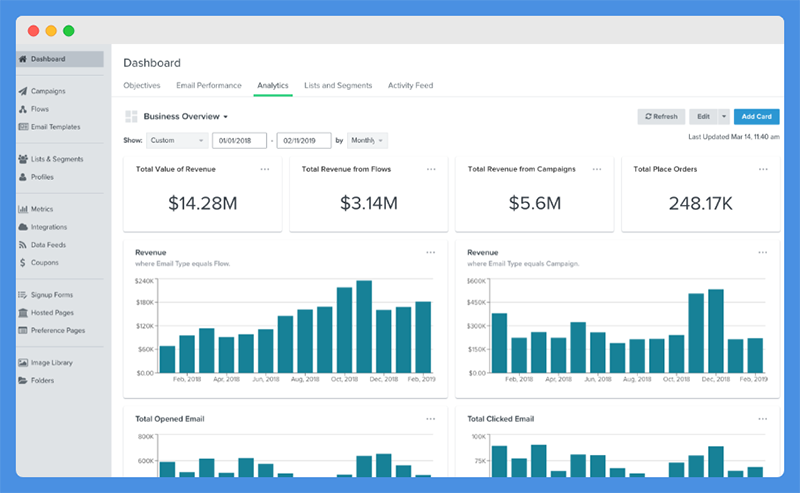800x493 pixels.
Task: Open options on Total Clicked Email card
Action: point(762,419)
